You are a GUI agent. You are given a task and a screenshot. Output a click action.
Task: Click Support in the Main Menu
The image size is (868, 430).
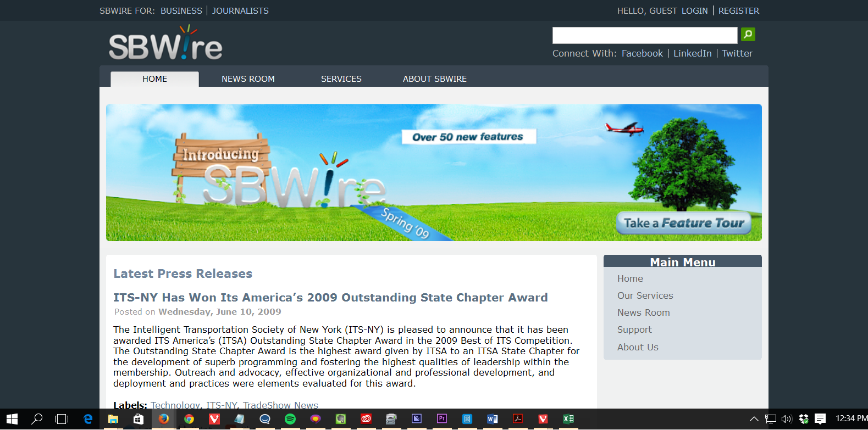[x=634, y=330]
